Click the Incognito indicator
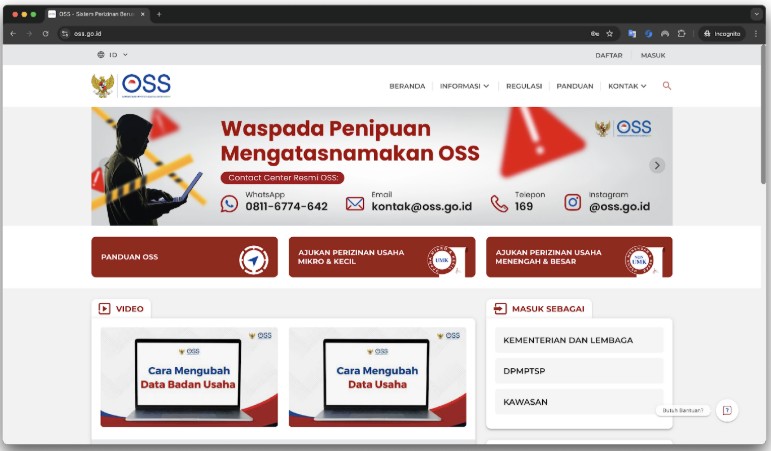Image resolution: width=771 pixels, height=451 pixels. coord(722,33)
